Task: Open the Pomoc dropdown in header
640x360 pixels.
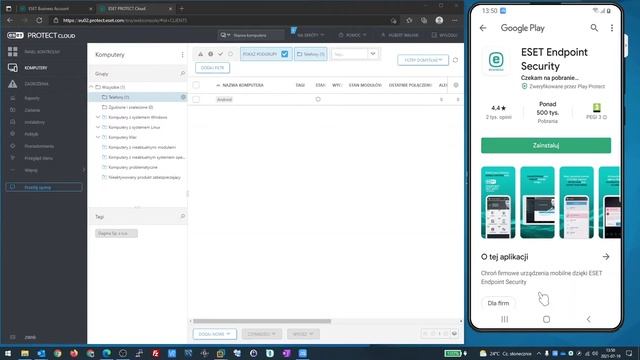Action: point(352,35)
